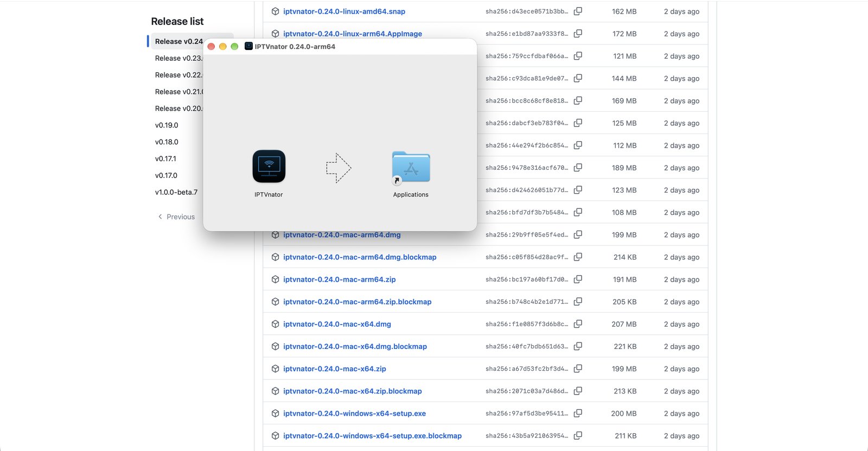Download iptvnator-0.24.0-mac-x64.zip
The image size is (868, 451).
(x=335, y=369)
